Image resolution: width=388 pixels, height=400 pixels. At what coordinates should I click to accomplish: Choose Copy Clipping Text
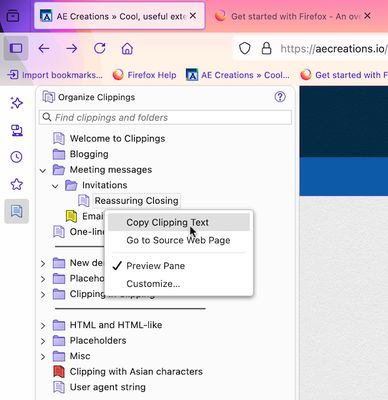click(179, 222)
